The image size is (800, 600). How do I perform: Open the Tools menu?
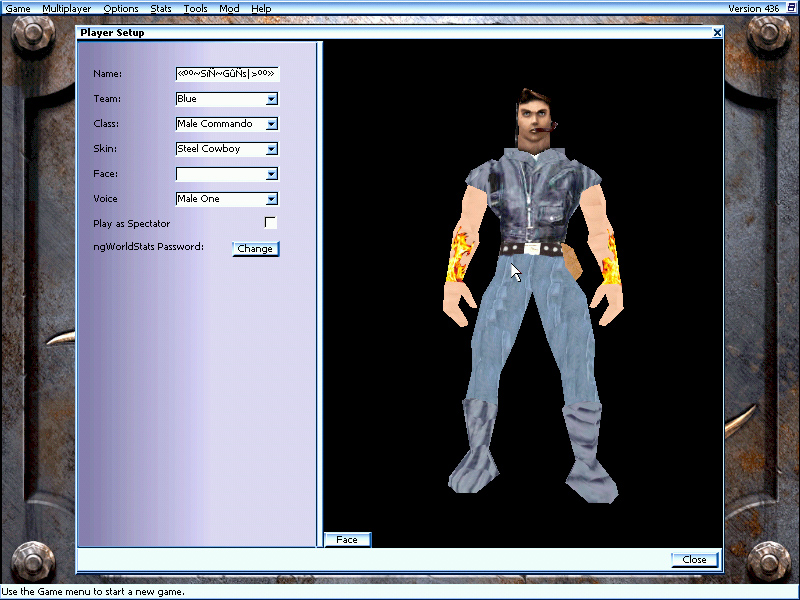click(x=195, y=8)
